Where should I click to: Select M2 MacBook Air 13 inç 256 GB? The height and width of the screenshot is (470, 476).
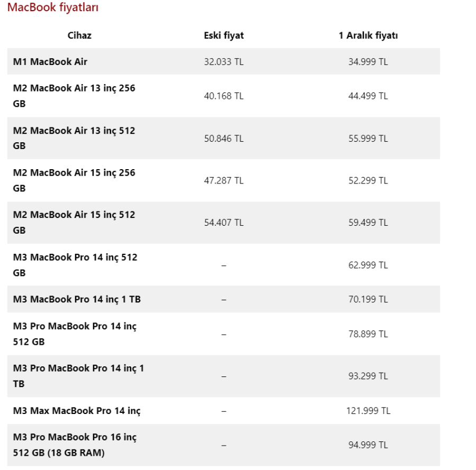coord(74,96)
